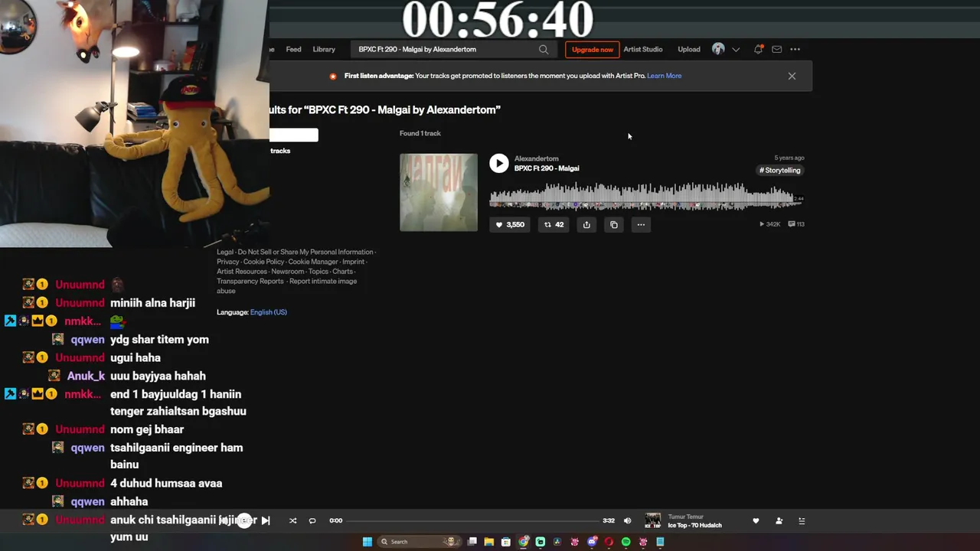Open the Alexandertom artist profile
Image resolution: width=980 pixels, height=551 pixels.
point(537,158)
